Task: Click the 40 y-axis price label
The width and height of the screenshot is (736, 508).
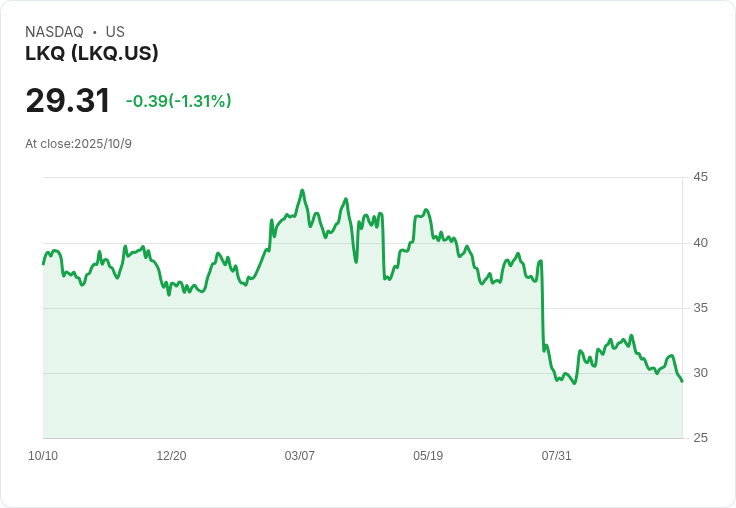Action: point(700,243)
